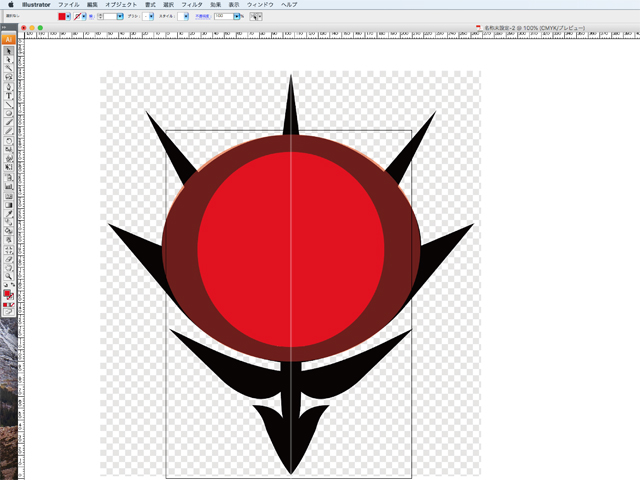
Task: Open the オブジェクト (Object) menu
Action: tap(121, 4)
